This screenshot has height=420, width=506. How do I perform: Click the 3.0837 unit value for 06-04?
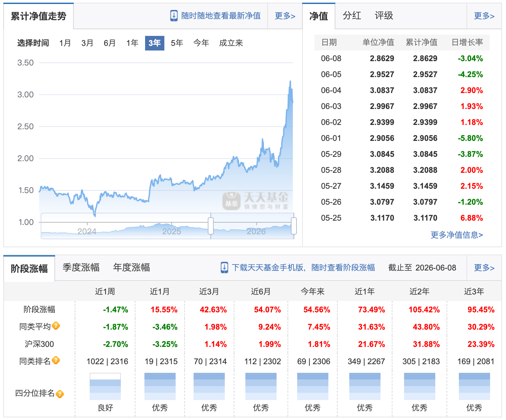tap(382, 90)
